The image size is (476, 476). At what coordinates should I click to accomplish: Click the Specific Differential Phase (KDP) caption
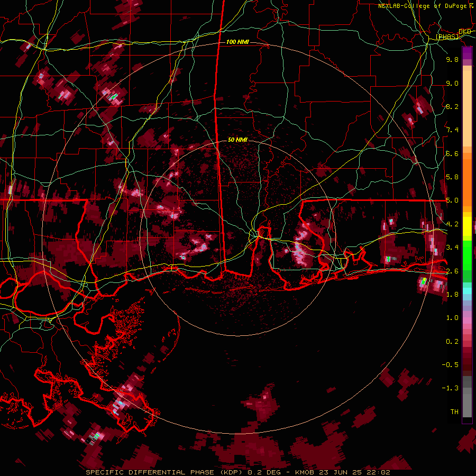(x=166, y=472)
